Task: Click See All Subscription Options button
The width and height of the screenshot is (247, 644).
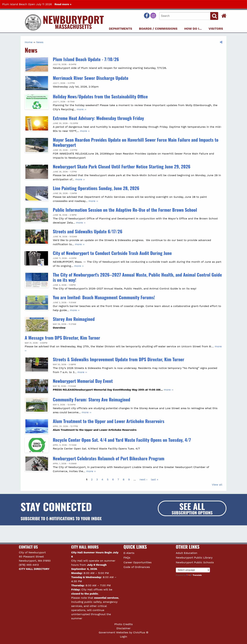Action: (192, 508)
